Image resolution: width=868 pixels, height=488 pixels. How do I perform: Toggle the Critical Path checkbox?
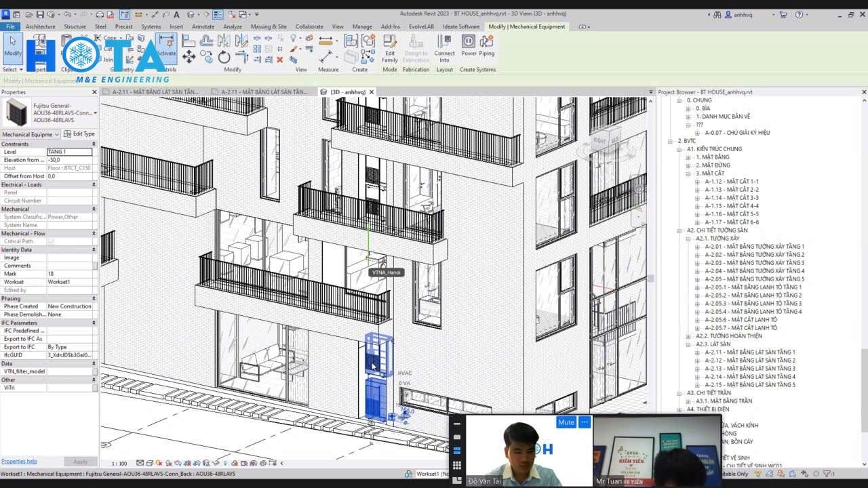[51, 241]
